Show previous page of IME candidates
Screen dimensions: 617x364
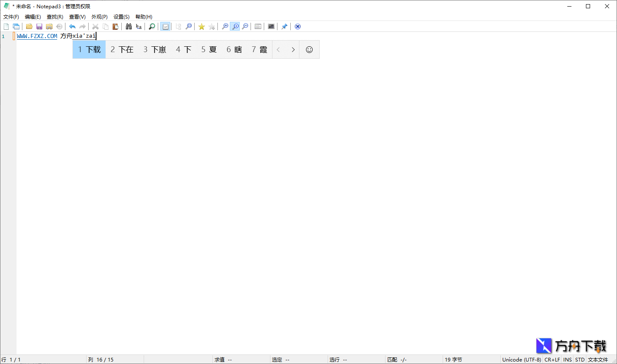[x=278, y=49]
